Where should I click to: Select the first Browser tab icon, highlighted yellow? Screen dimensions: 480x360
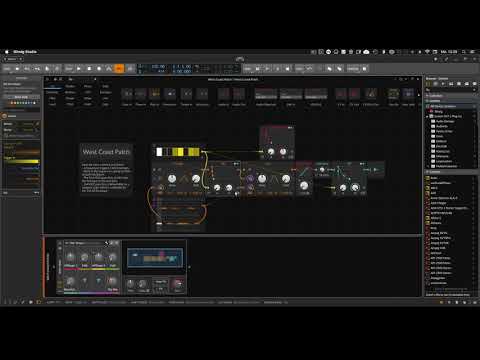tap(429, 84)
